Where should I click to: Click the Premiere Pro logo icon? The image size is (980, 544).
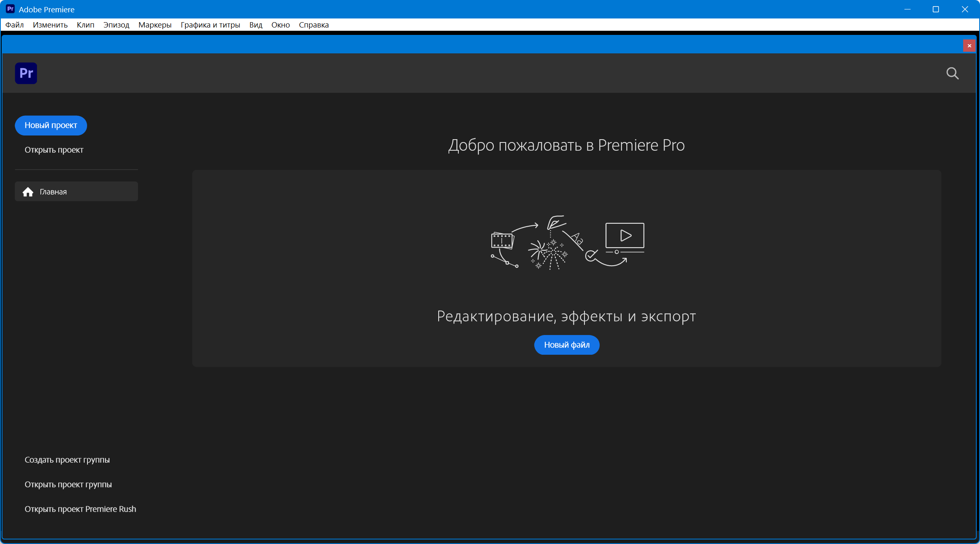pos(26,73)
